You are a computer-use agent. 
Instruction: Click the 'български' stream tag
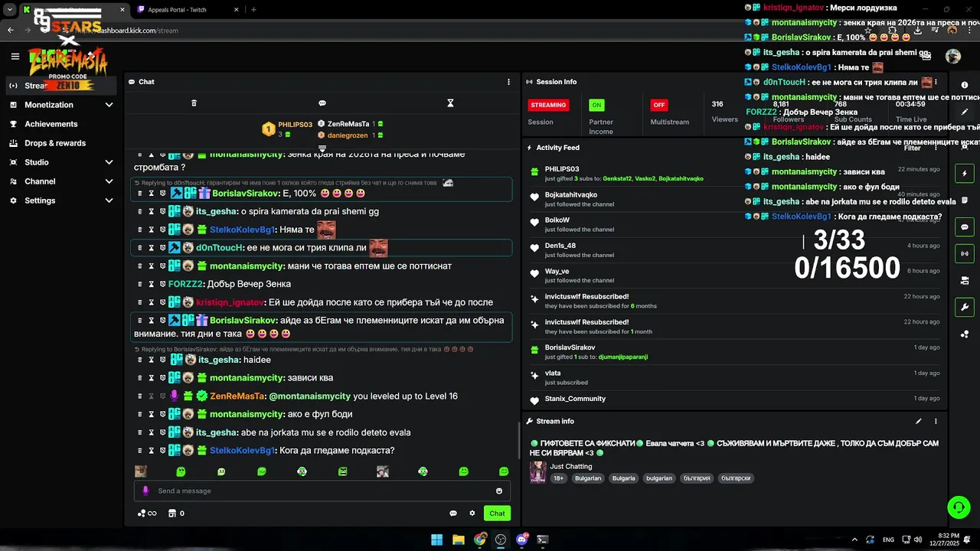click(x=736, y=478)
